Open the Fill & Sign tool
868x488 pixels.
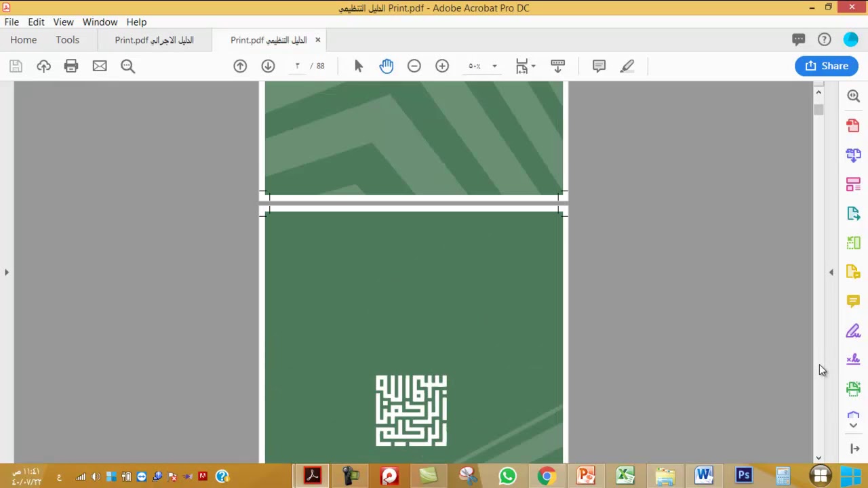pyautogui.click(x=853, y=330)
